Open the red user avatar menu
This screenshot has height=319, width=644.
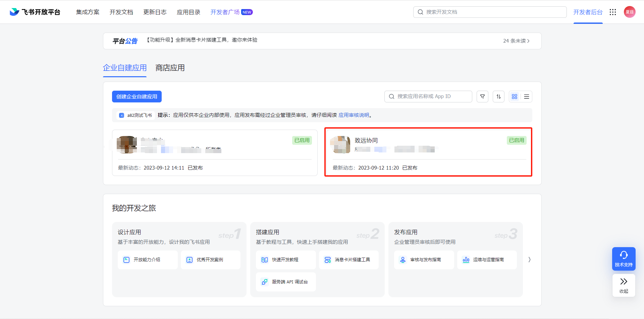[630, 12]
